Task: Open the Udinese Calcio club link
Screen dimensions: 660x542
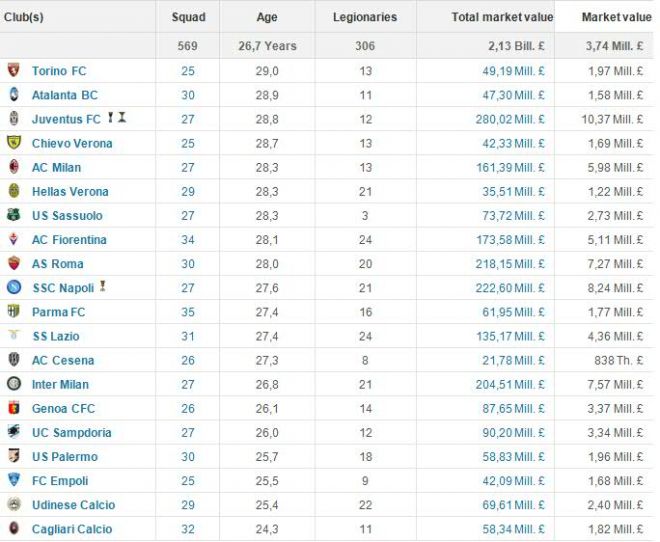Action: (x=73, y=505)
